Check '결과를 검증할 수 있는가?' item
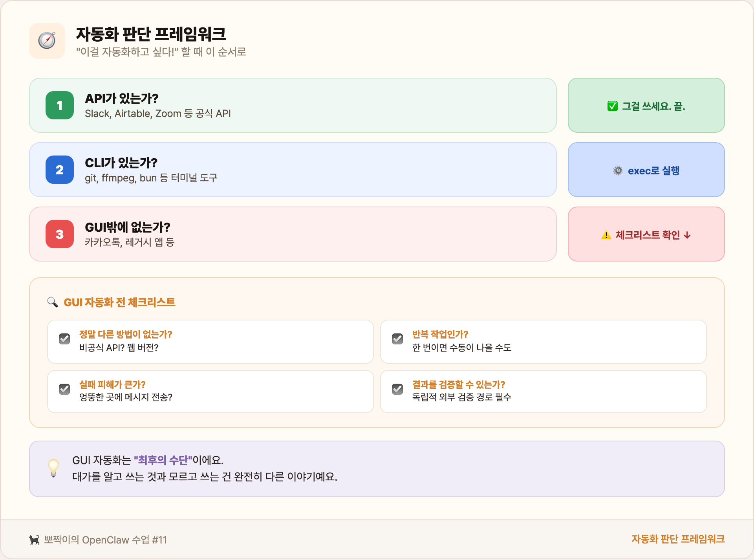 click(x=398, y=389)
